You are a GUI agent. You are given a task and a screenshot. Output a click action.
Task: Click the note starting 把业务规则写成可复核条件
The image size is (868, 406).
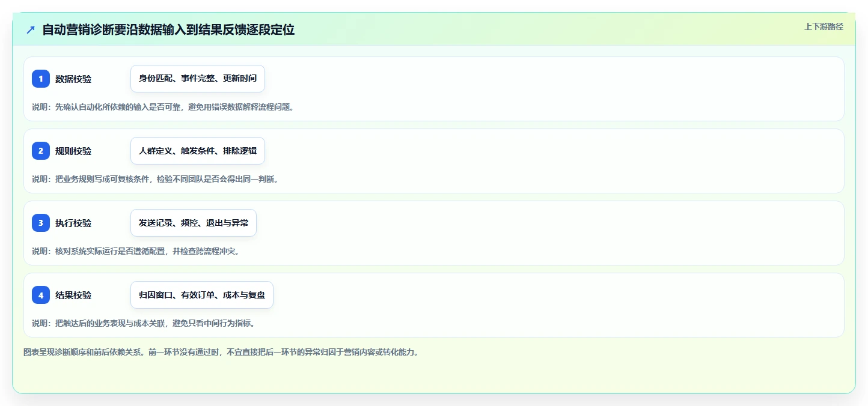(155, 179)
